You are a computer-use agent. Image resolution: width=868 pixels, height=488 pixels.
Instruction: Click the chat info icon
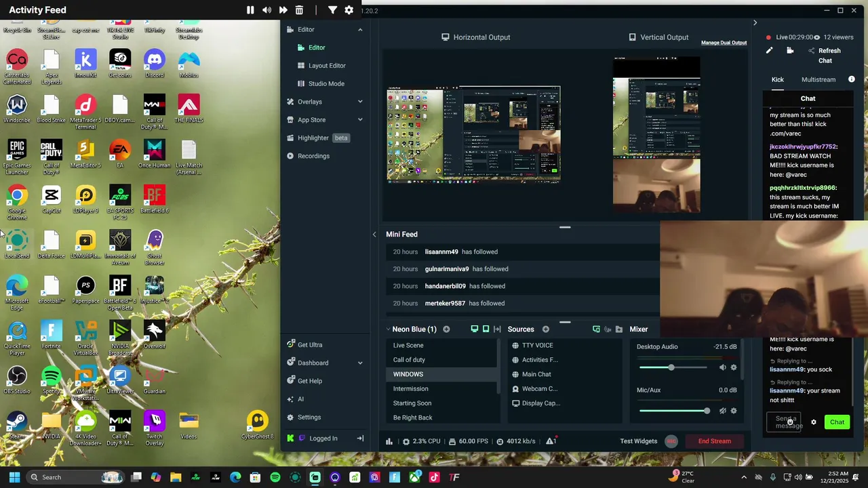[852, 79]
